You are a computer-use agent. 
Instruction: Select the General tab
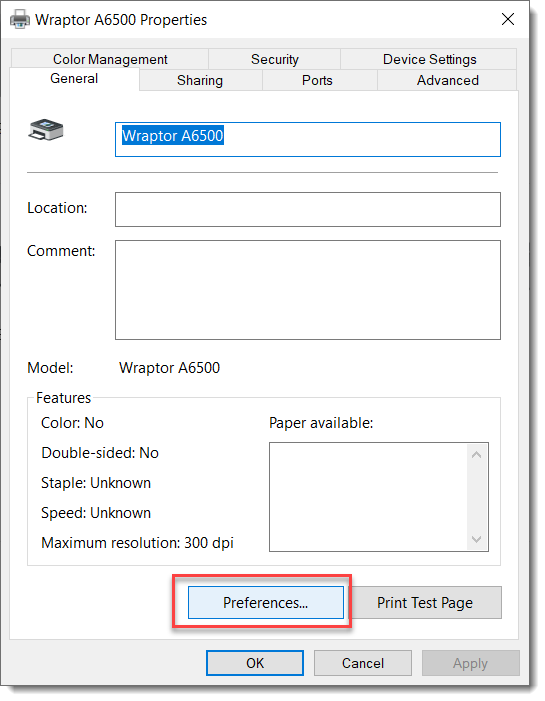click(x=74, y=79)
